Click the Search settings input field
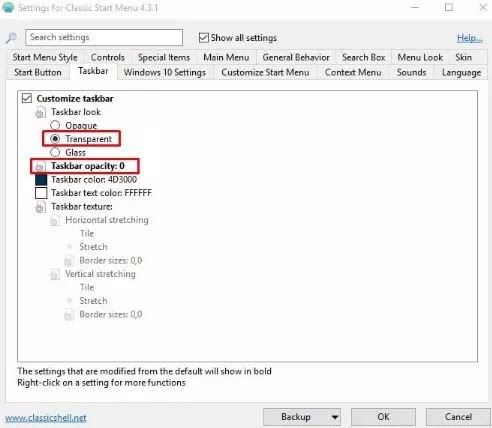Image resolution: width=492 pixels, height=428 pixels. click(104, 37)
